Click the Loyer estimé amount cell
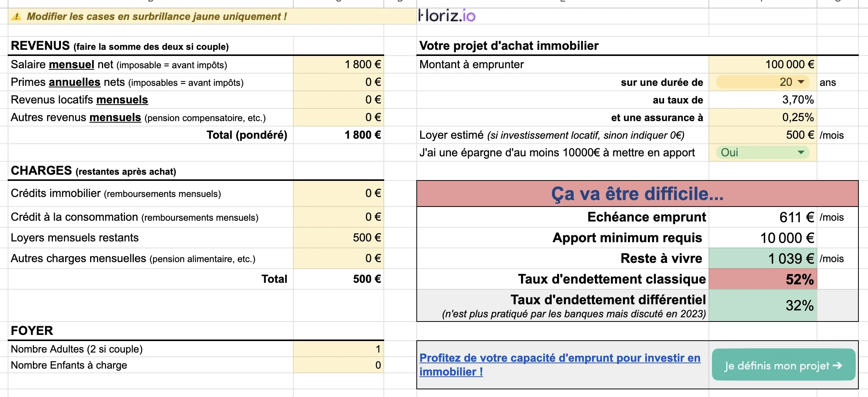Image resolution: width=868 pixels, height=397 pixels. pyautogui.click(x=763, y=135)
